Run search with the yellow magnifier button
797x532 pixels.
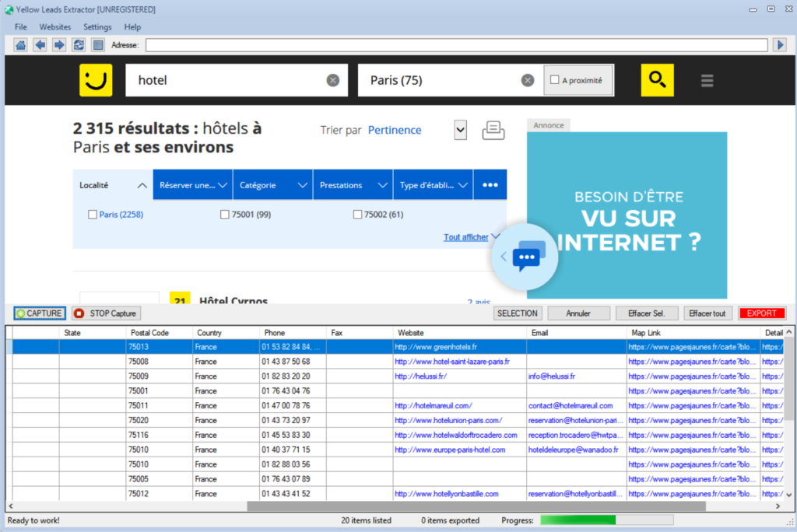click(657, 80)
